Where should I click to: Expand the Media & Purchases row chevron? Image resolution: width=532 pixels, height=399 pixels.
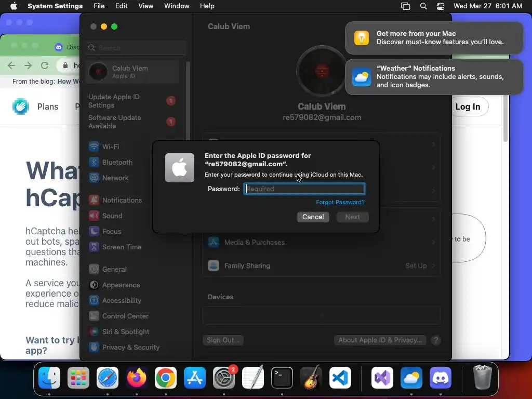pyautogui.click(x=434, y=242)
